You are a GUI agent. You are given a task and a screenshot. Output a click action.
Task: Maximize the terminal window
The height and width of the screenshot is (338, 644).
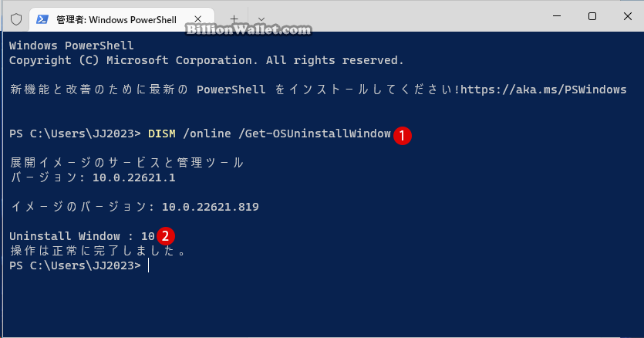[592, 16]
